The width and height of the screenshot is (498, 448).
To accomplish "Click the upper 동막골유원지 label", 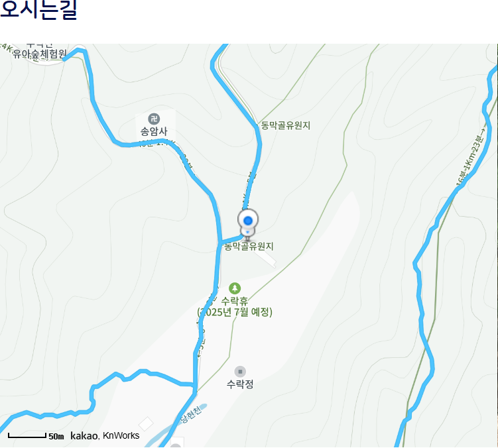I will coord(286,125).
